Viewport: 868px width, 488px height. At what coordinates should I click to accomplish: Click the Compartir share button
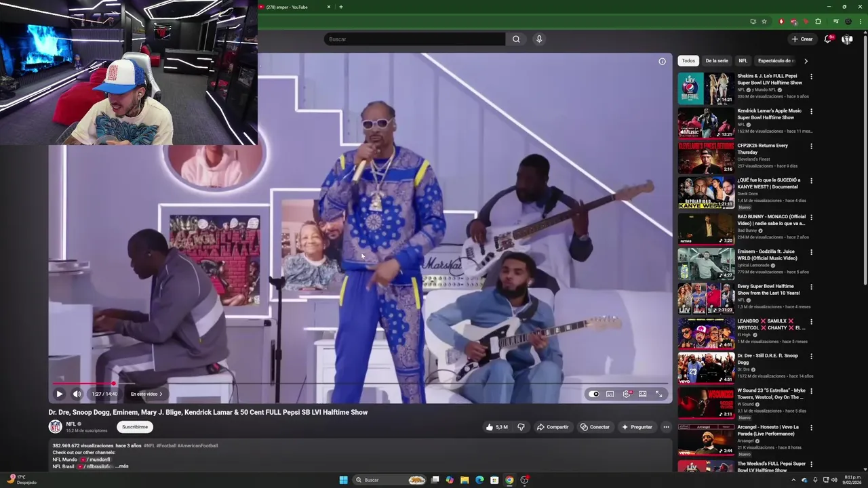(553, 427)
